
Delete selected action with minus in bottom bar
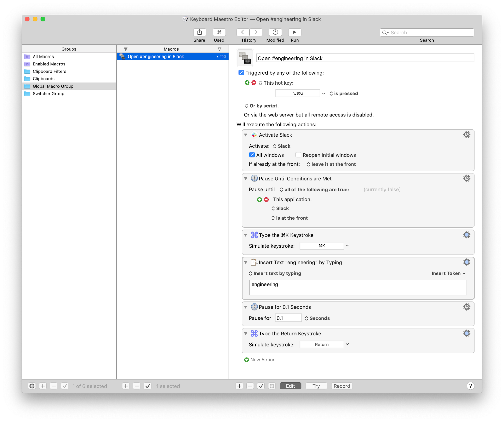pos(250,386)
